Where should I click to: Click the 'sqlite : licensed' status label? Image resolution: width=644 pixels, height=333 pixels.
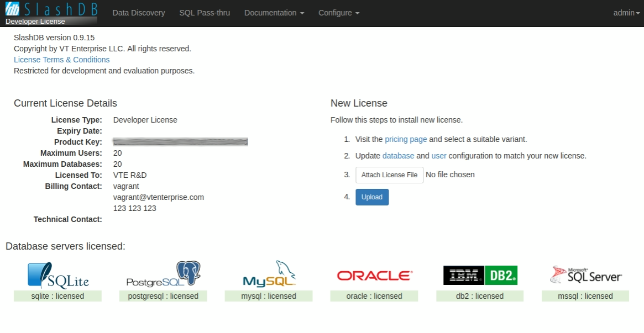coord(57,296)
